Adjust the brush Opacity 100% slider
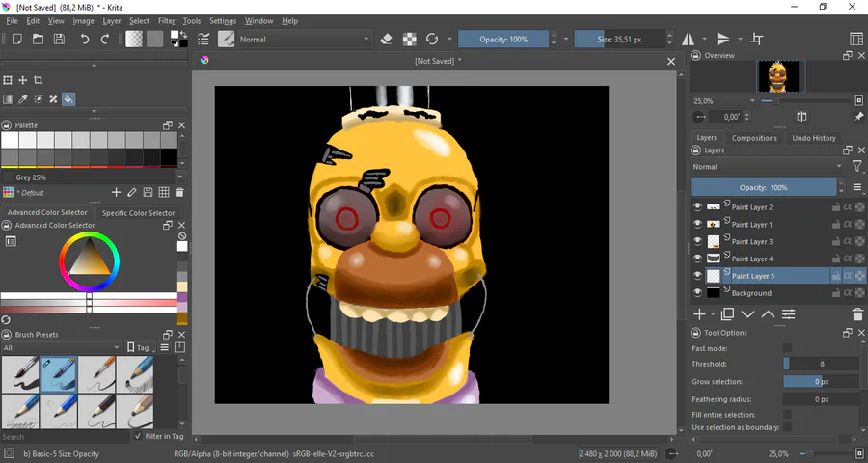This screenshot has height=463, width=868. pyautogui.click(x=503, y=40)
